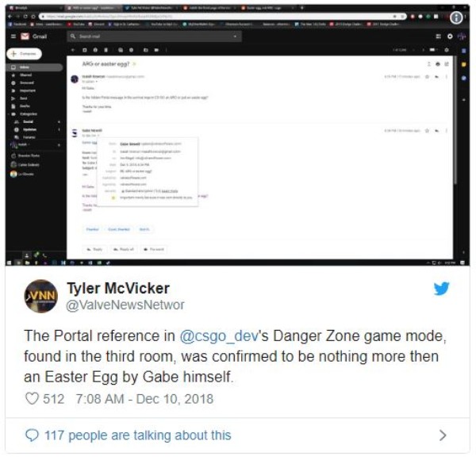Viewport: 476px width, 464px height.
Task: Click the print all icon for the conversation
Action: tap(437, 64)
